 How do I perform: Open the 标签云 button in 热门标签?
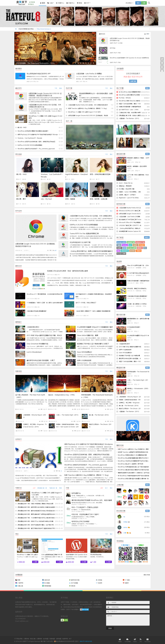pos(147,238)
